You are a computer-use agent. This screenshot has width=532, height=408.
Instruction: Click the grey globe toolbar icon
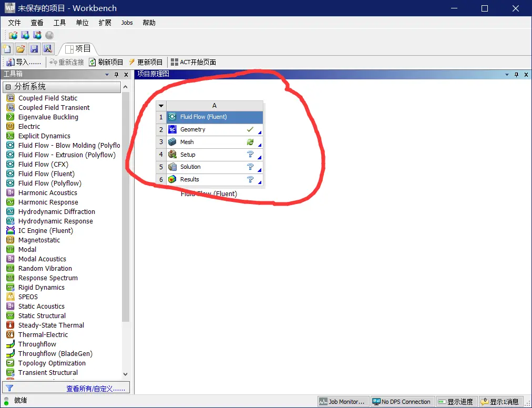click(49, 35)
